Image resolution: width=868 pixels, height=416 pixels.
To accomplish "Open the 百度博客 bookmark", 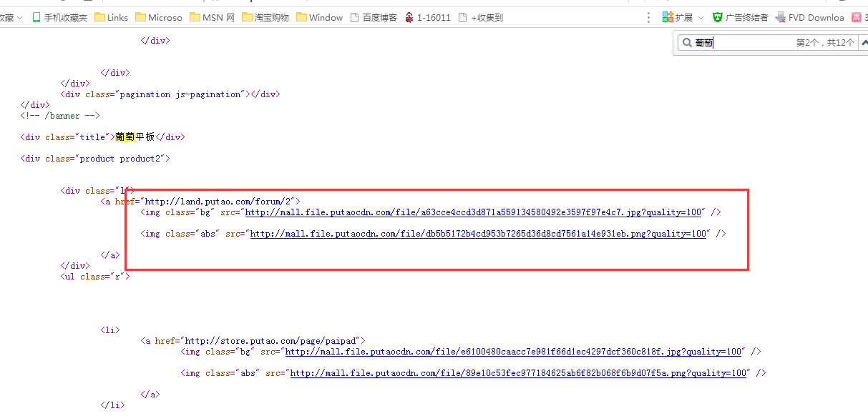I will pos(374,17).
